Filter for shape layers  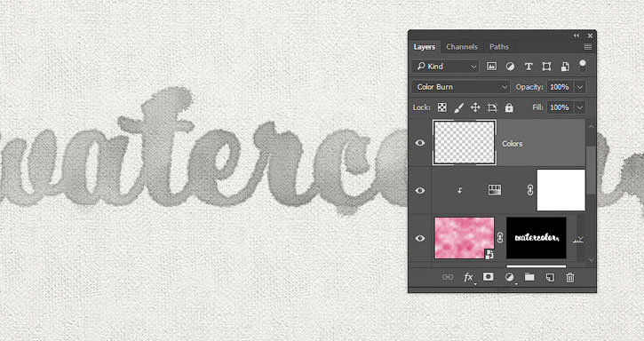[x=546, y=66]
